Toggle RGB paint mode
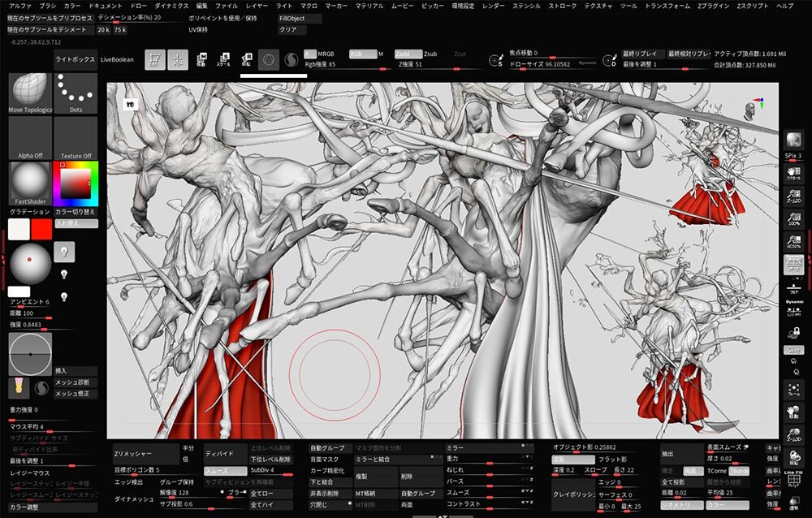The image size is (812, 518). tap(362, 54)
